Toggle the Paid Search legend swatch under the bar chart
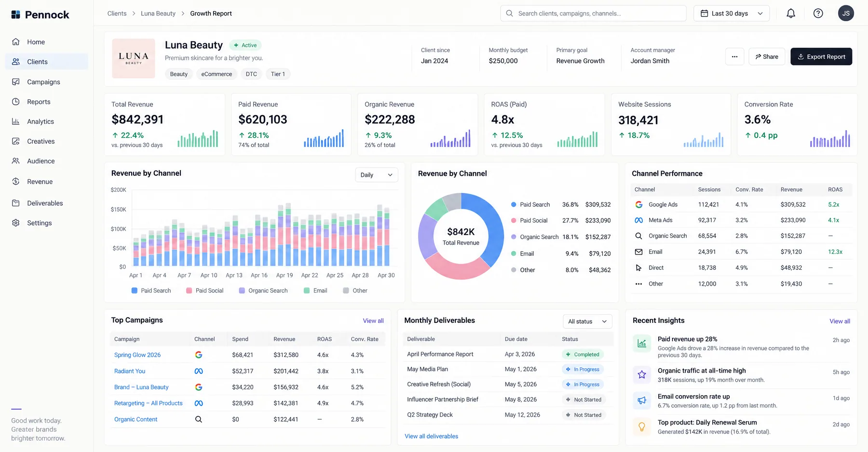 pos(135,291)
